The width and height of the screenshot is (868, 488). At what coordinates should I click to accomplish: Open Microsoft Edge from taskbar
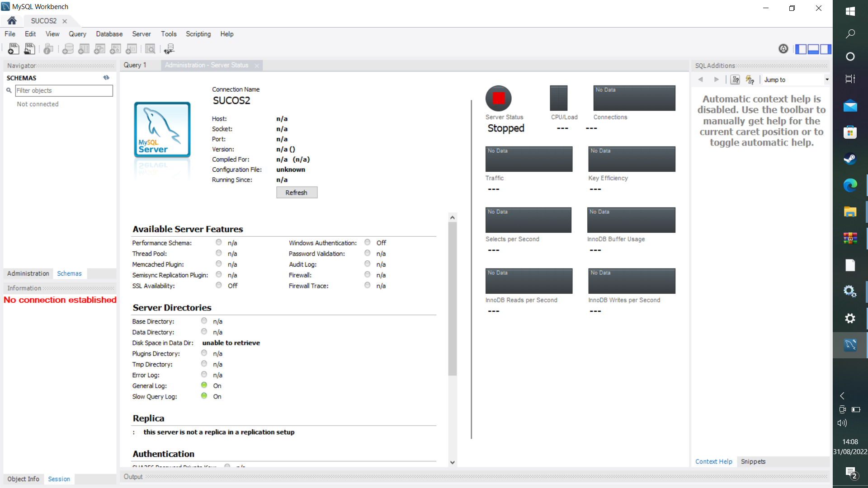pos(850,185)
